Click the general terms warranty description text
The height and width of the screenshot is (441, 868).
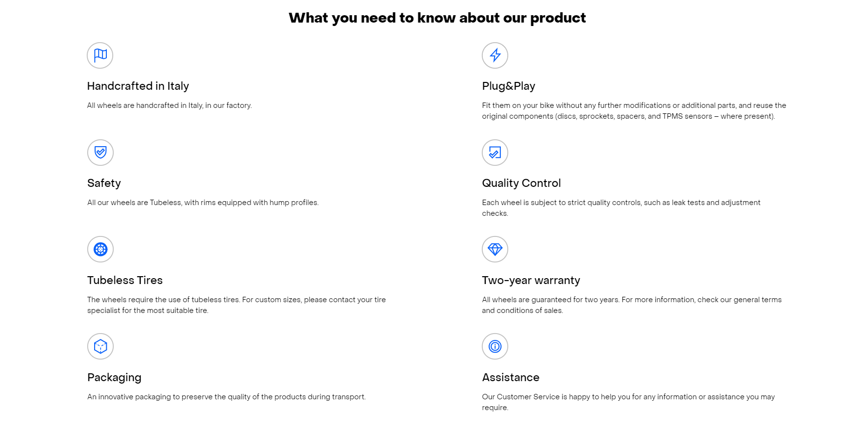click(632, 305)
